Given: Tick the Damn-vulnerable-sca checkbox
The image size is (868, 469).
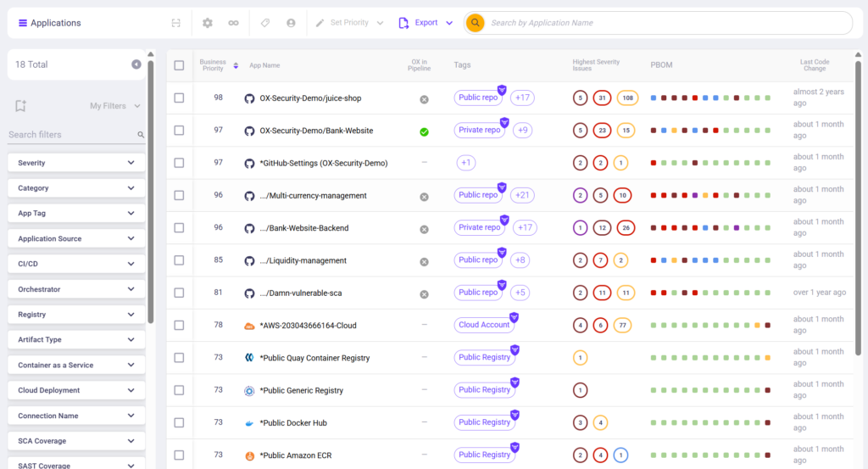Looking at the screenshot, I should click(179, 293).
